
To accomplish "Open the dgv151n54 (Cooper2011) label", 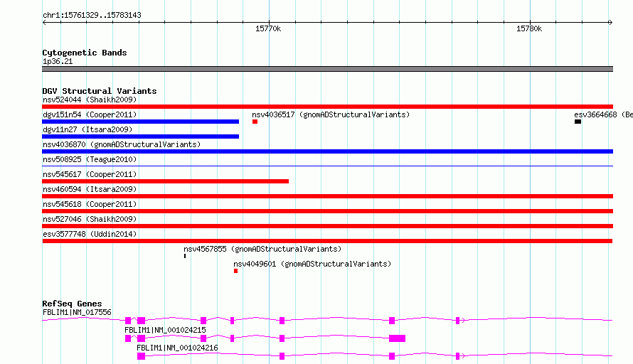I will (x=90, y=114).
